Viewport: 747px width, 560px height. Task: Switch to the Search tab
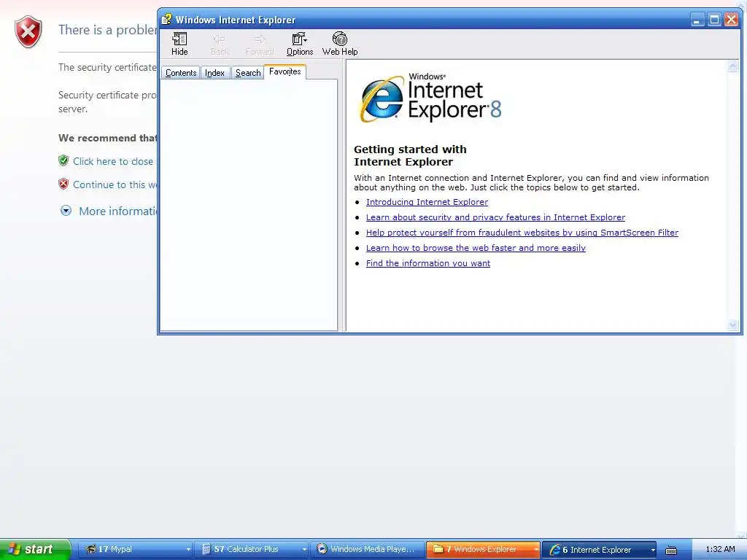tap(248, 73)
